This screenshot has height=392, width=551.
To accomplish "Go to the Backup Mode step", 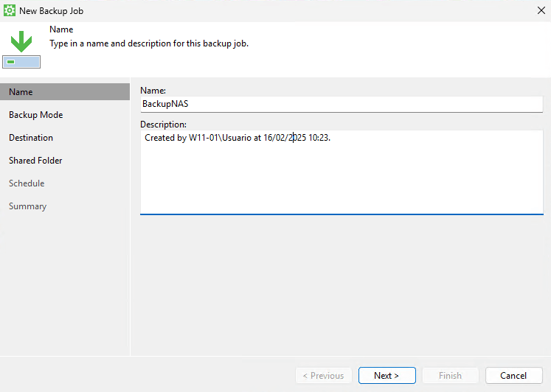I will tap(35, 115).
